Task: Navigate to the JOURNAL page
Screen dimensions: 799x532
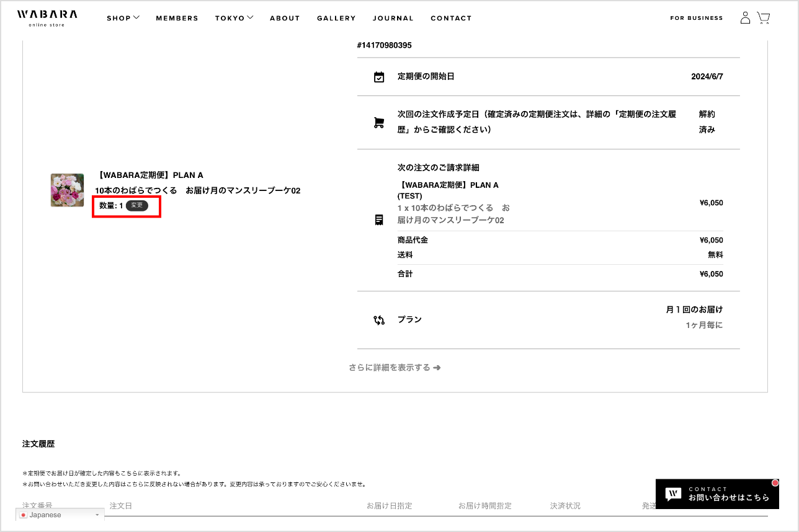Action: (393, 18)
